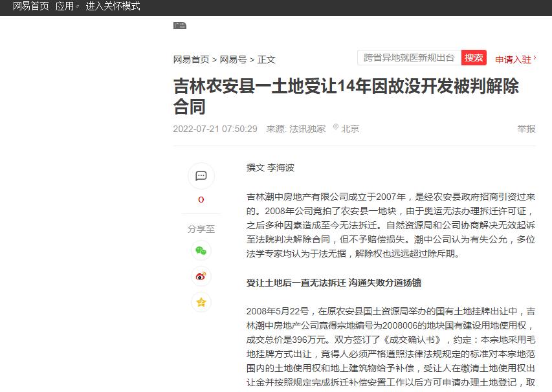The width and height of the screenshot is (552, 392).
Task: Click the article headline title
Action: pos(346,96)
